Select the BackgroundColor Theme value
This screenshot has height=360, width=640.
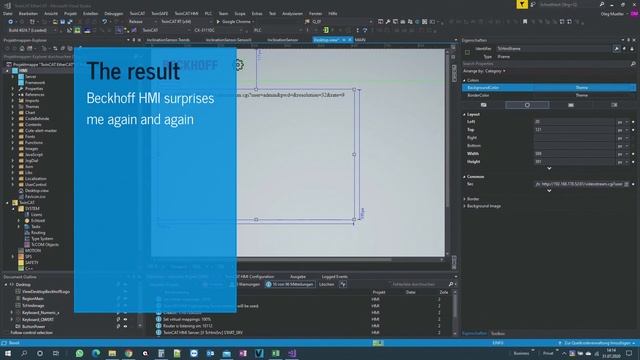coord(582,88)
